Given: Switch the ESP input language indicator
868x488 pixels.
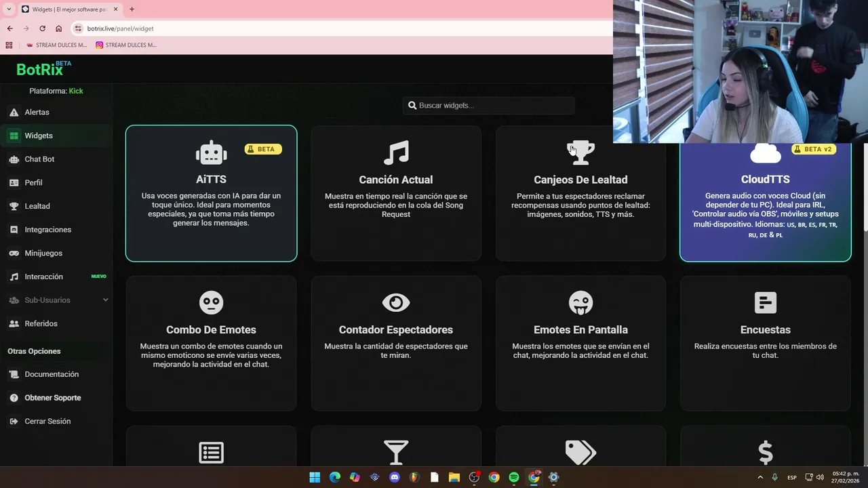Looking at the screenshot, I should [792, 477].
